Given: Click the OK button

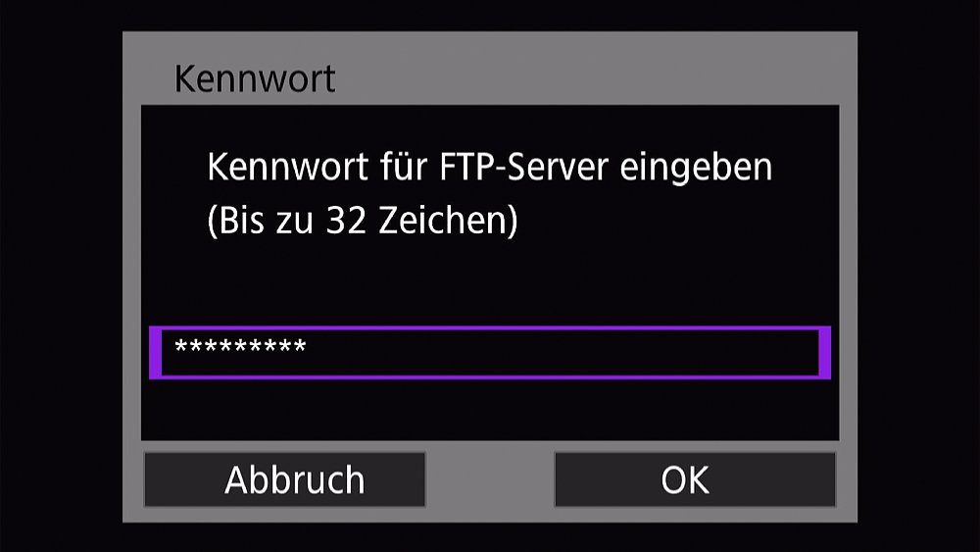Looking at the screenshot, I should click(695, 479).
